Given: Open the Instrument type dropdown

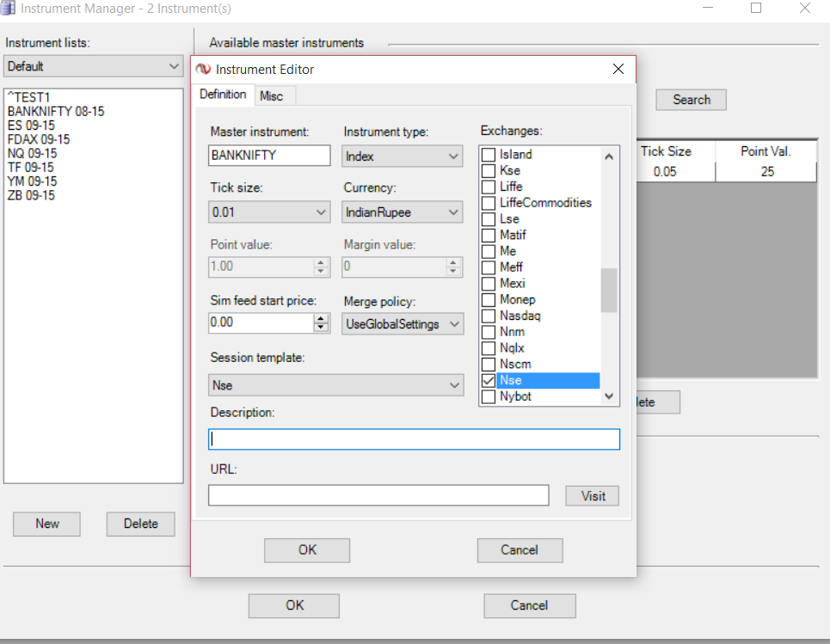Looking at the screenshot, I should point(402,156).
